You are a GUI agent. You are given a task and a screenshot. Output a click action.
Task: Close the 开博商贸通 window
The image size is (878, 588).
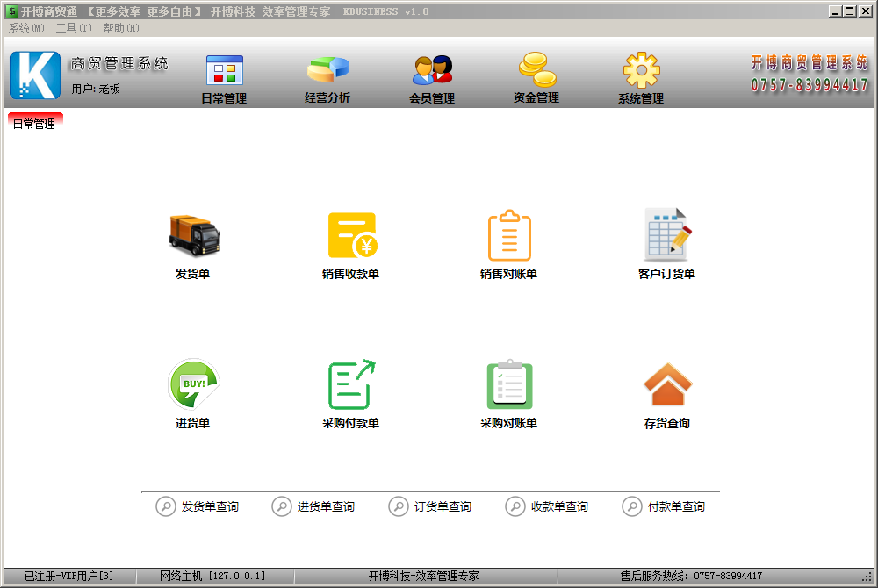[x=866, y=11]
